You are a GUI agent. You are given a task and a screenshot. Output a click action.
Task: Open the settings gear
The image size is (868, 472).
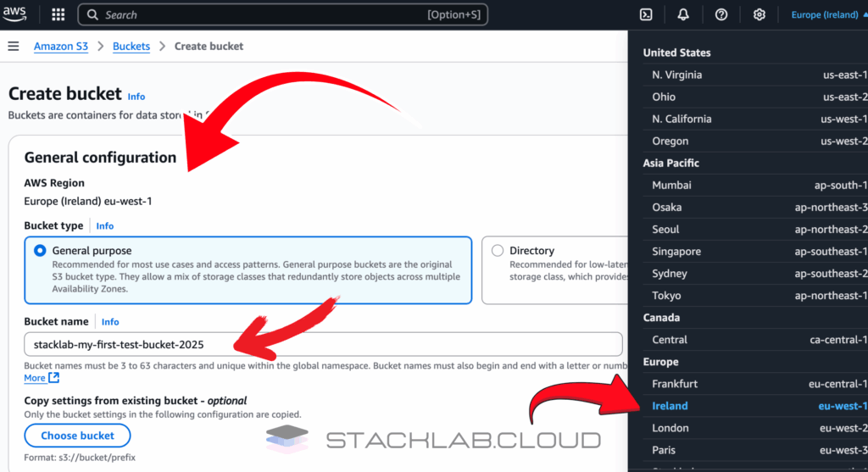759,15
